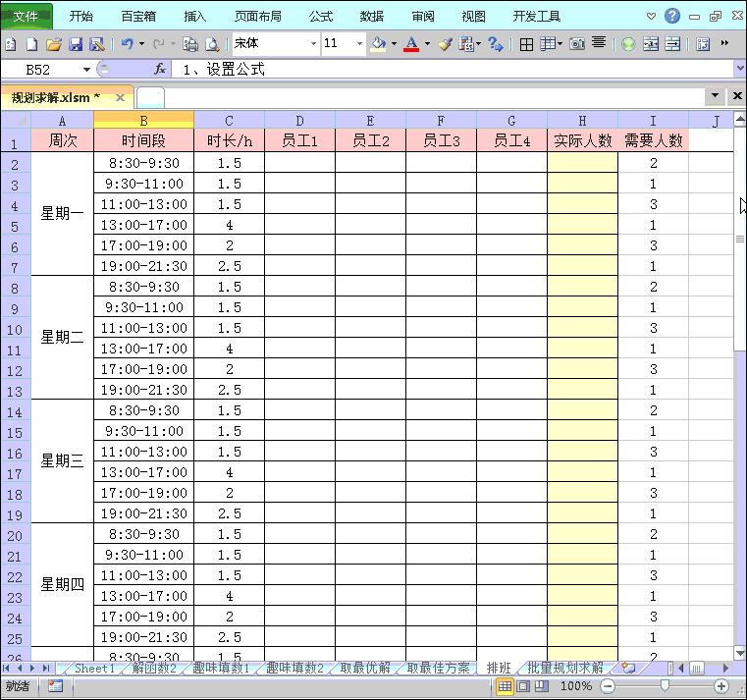Screen dimensions: 747x700
Task: Click the center align lines icon
Action: click(x=599, y=43)
